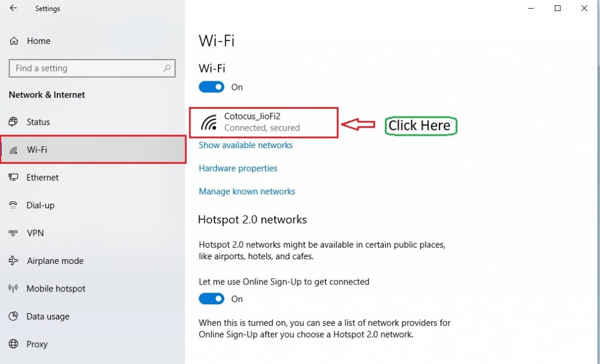This screenshot has width=600, height=364.
Task: Turn off the Wi-Fi toggle
Action: [212, 87]
